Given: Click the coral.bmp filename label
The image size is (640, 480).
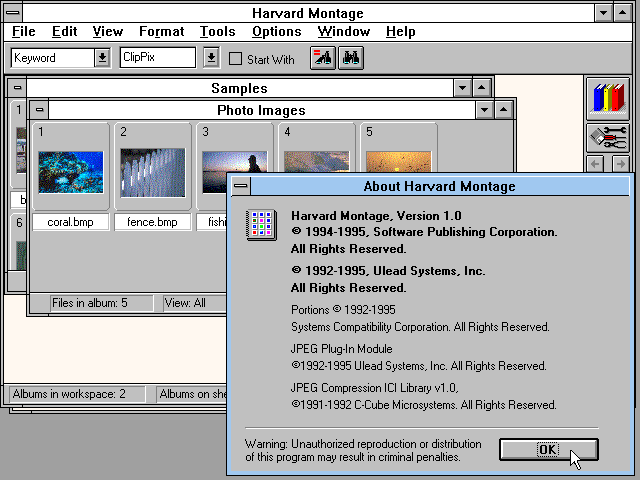Looking at the screenshot, I should [x=70, y=222].
